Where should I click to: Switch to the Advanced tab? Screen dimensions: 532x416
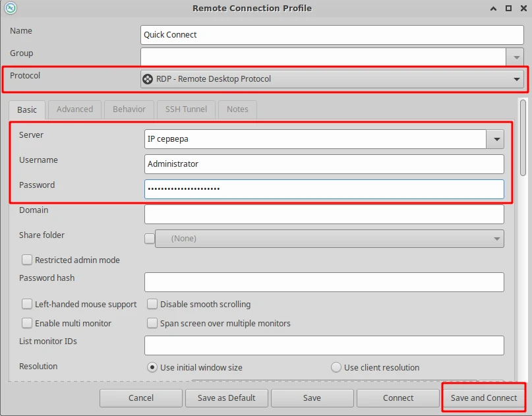74,109
